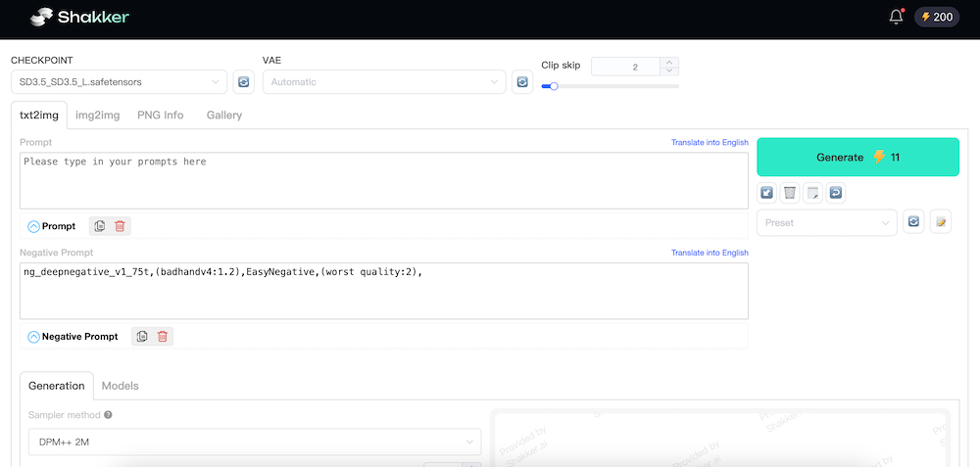Switch to the img2img tab
The height and width of the screenshot is (467, 980).
97,115
